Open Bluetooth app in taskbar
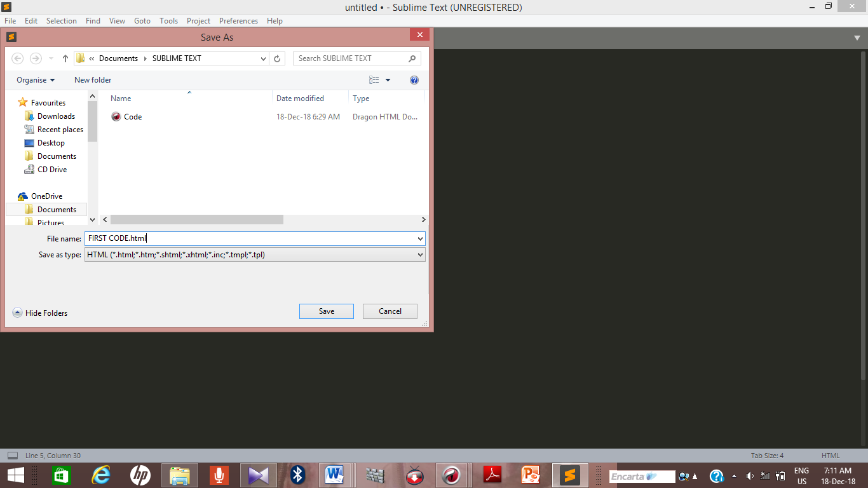Screen dimensions: 868x488 click(298, 475)
